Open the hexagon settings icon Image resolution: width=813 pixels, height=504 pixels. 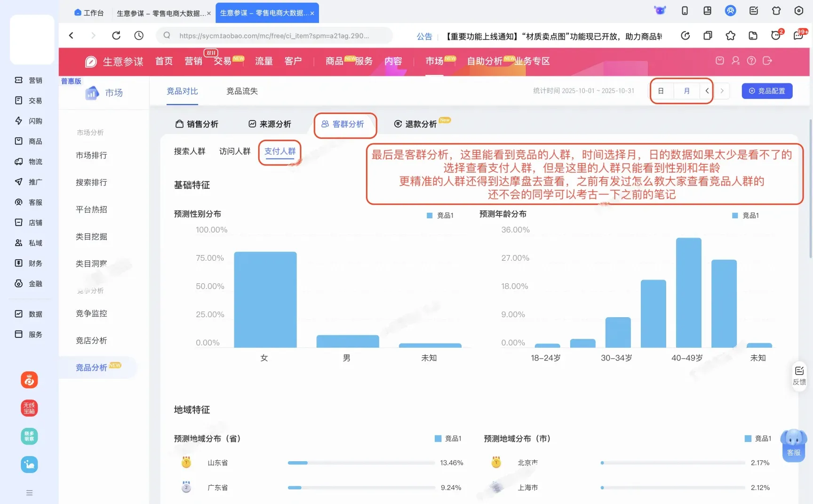tap(799, 11)
